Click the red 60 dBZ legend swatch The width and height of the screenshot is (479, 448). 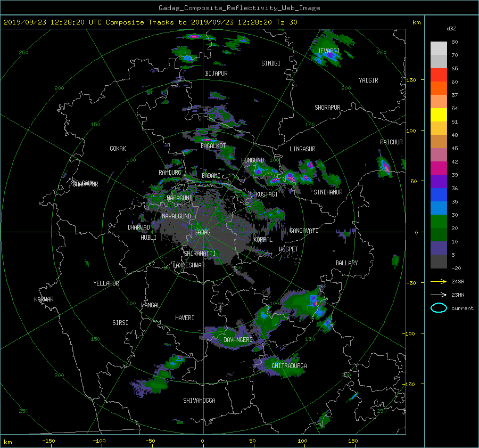pos(439,75)
